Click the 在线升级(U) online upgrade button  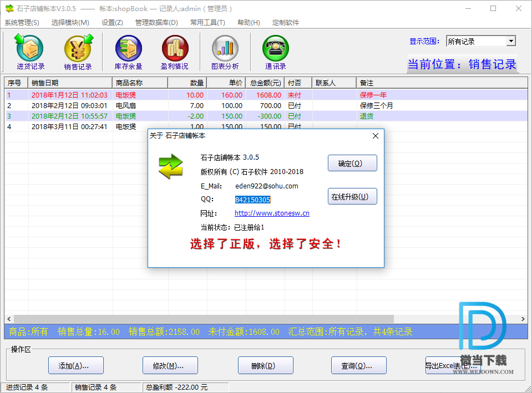click(352, 196)
